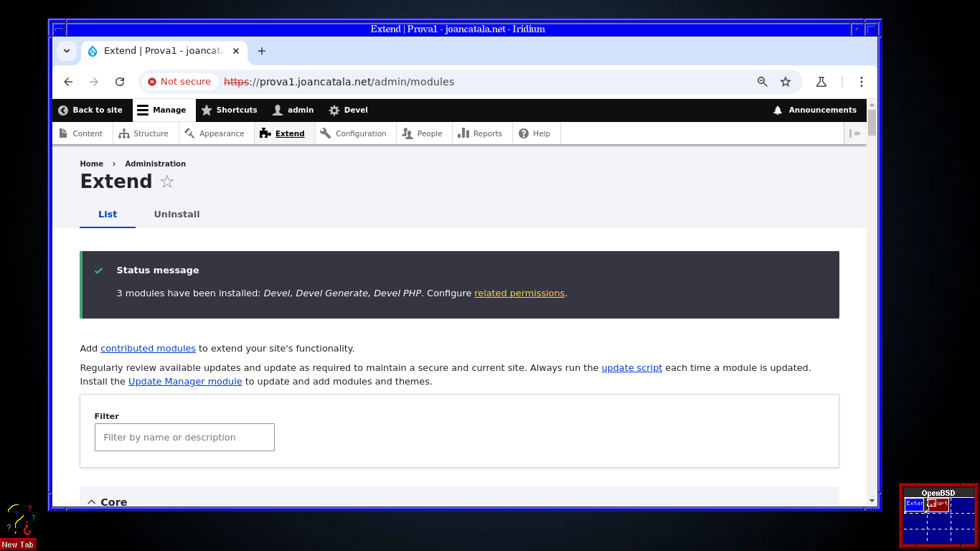Bookmark page with the star icon
Screen dimensions: 980x551
(x=786, y=82)
